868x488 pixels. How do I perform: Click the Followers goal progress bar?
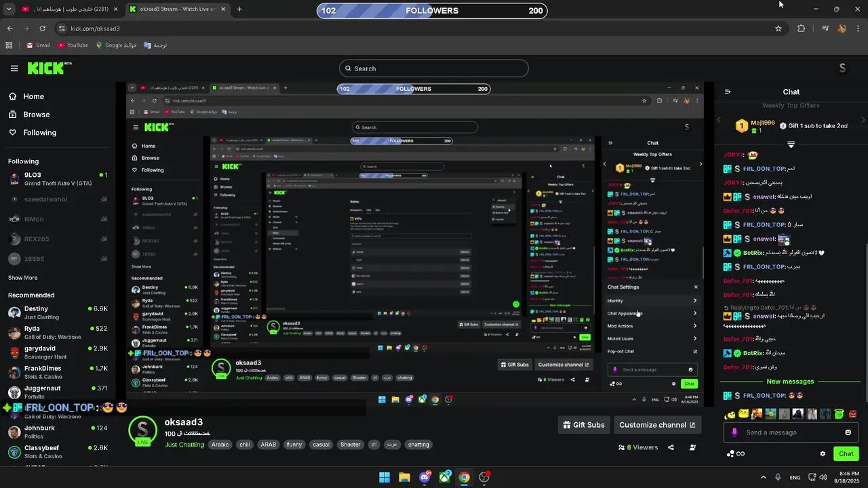coord(432,11)
